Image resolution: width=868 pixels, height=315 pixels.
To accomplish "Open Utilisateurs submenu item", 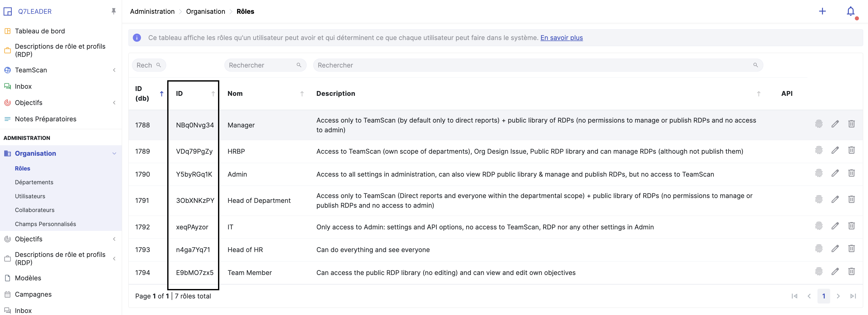I will [x=30, y=196].
